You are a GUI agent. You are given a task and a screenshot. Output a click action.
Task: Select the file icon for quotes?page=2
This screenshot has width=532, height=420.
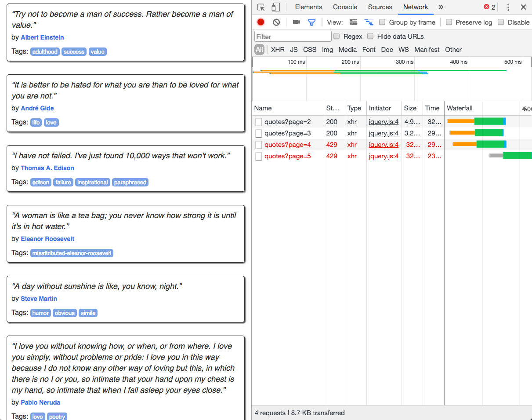(x=259, y=122)
